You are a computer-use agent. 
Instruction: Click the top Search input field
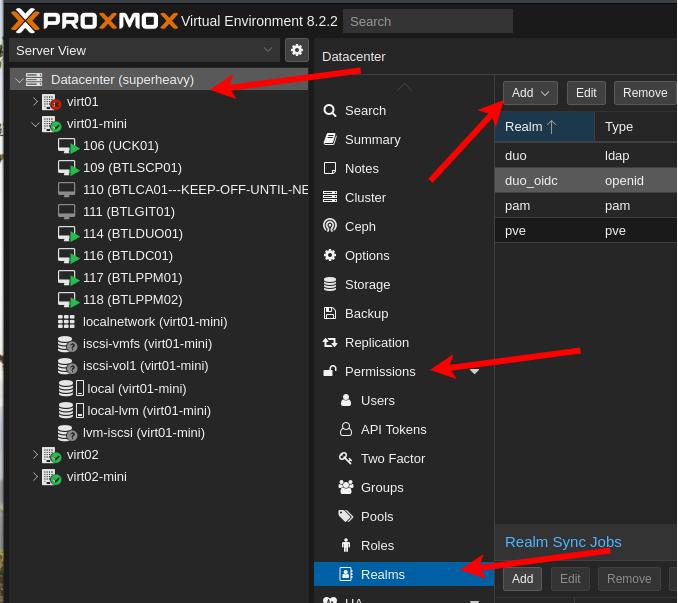pos(427,21)
